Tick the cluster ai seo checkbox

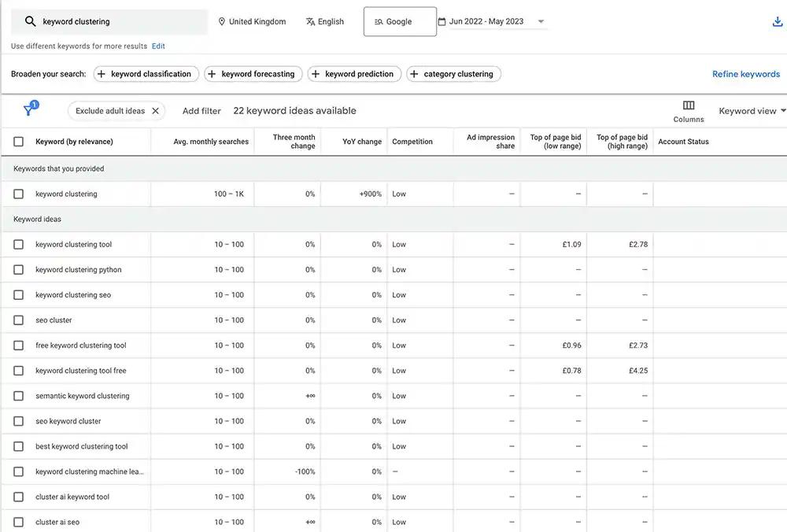[19, 522]
